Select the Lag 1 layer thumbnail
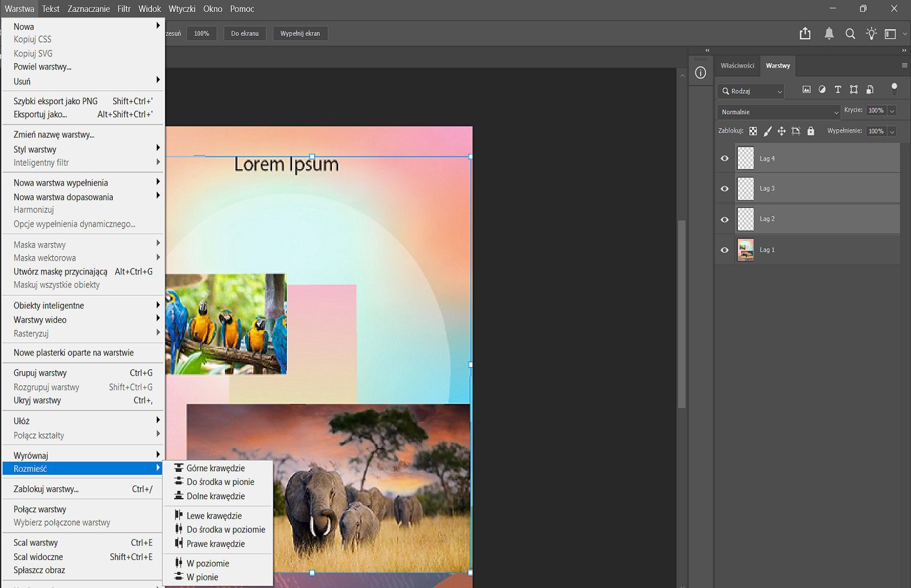911x588 pixels. point(745,250)
